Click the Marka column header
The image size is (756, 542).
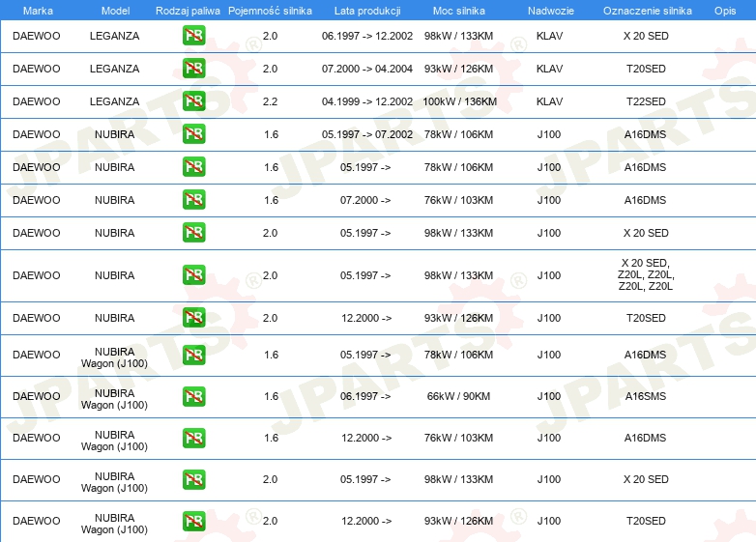(37, 10)
